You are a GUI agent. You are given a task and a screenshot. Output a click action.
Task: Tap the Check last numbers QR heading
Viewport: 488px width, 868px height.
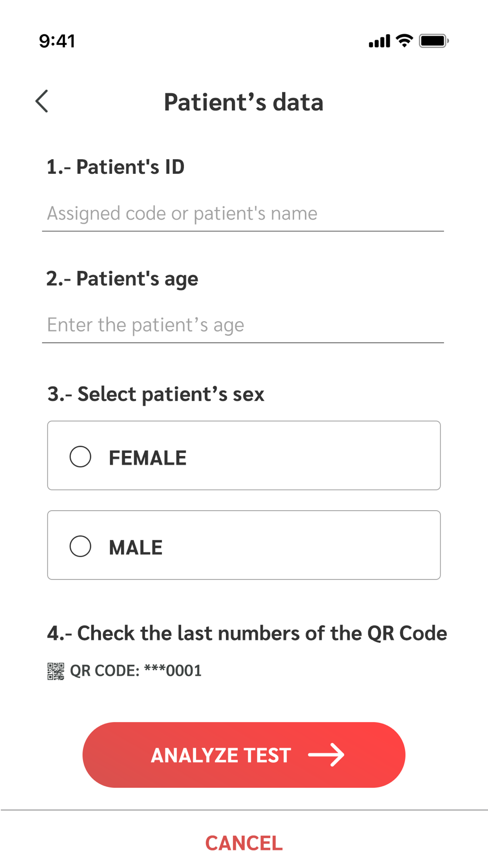[247, 633]
